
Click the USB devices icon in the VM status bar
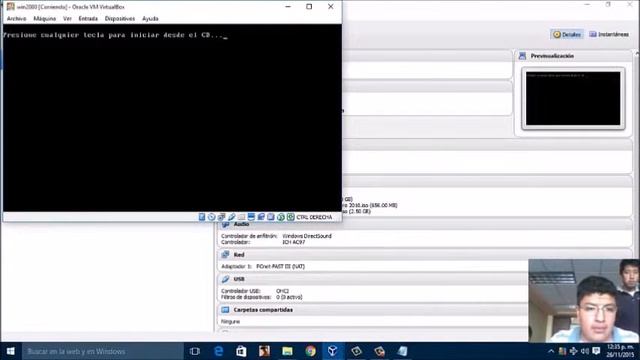[231, 217]
